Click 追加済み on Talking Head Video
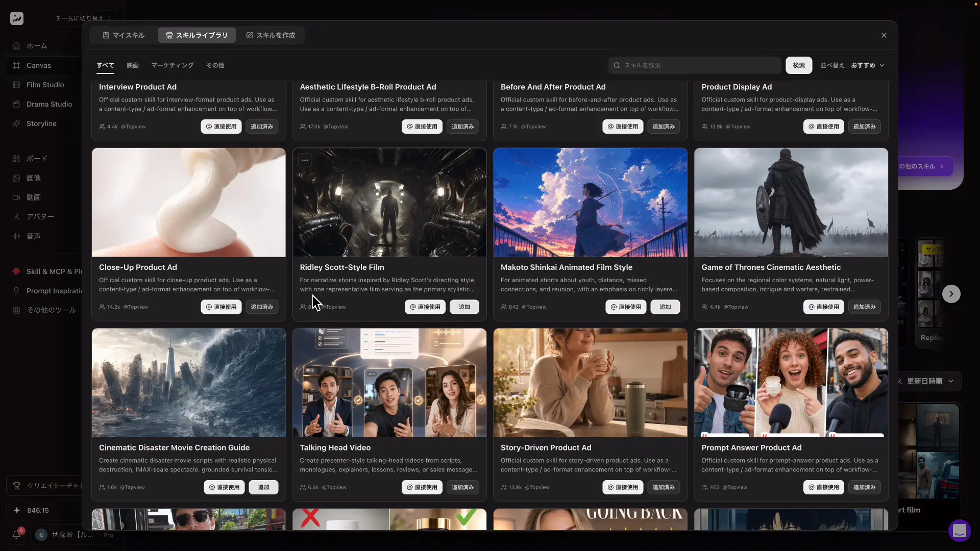Screen dimensions: 980x551 pyautogui.click(x=463, y=487)
